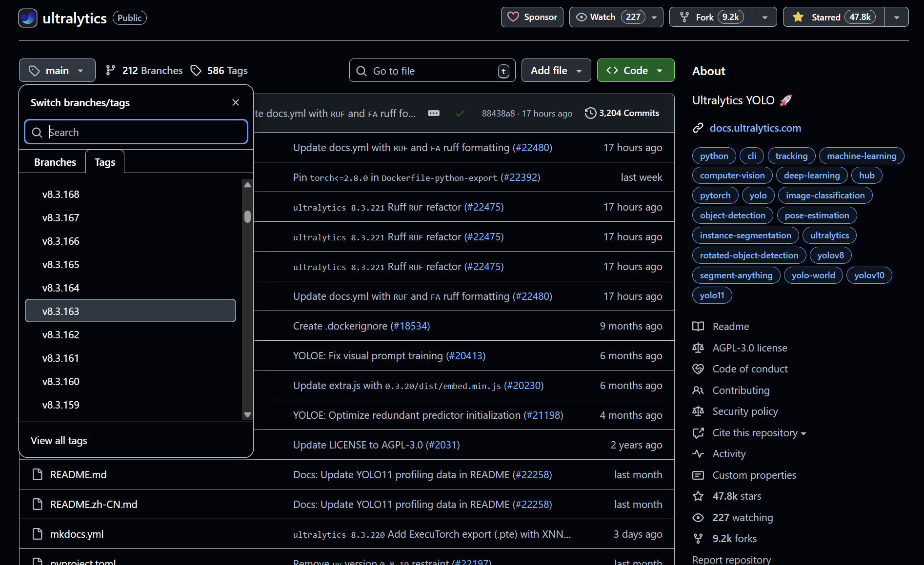Screen dimensions: 924x565
Task: Switch to the Branches tab
Action: click(x=55, y=162)
